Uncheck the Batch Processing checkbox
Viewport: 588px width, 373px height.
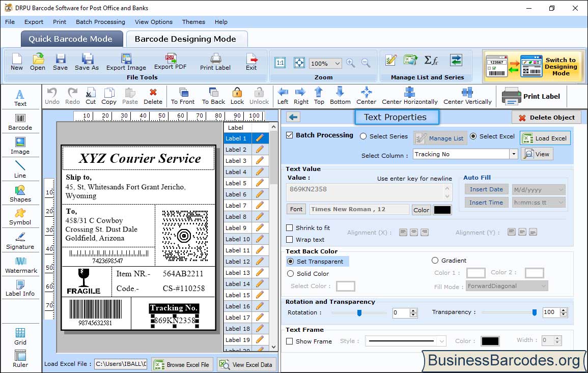pos(290,135)
